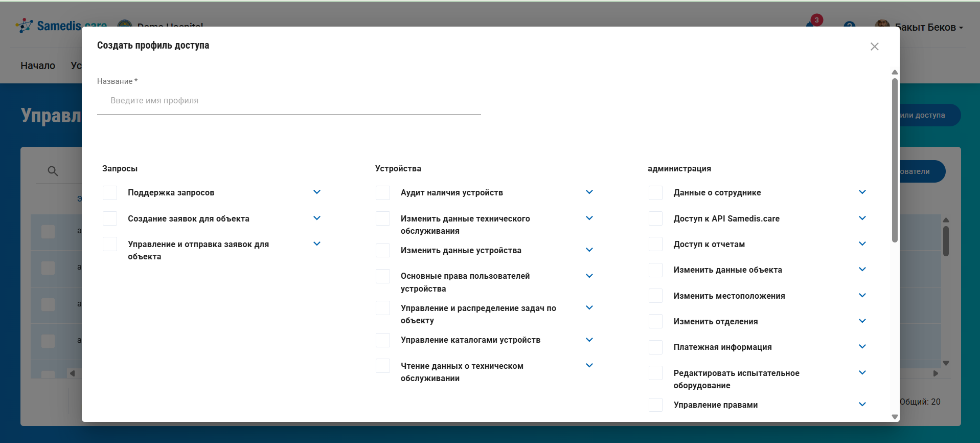The width and height of the screenshot is (980, 443).
Task: Tick Управление каталогами устройств checkbox
Action: pos(383,340)
